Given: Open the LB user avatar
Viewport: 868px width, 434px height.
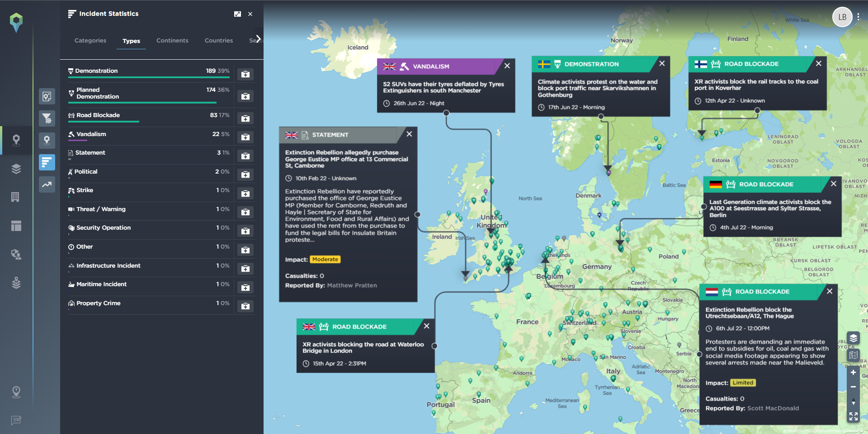Looking at the screenshot, I should click(x=842, y=17).
